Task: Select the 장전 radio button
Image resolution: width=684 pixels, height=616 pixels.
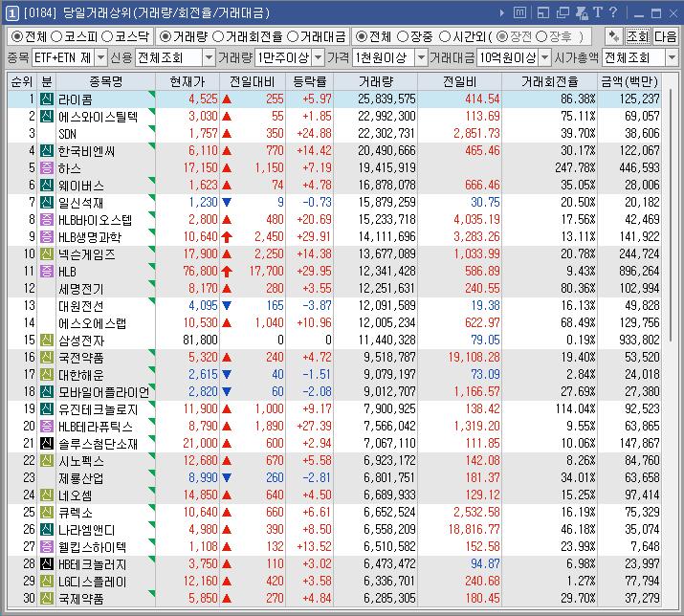Action: 502,36
